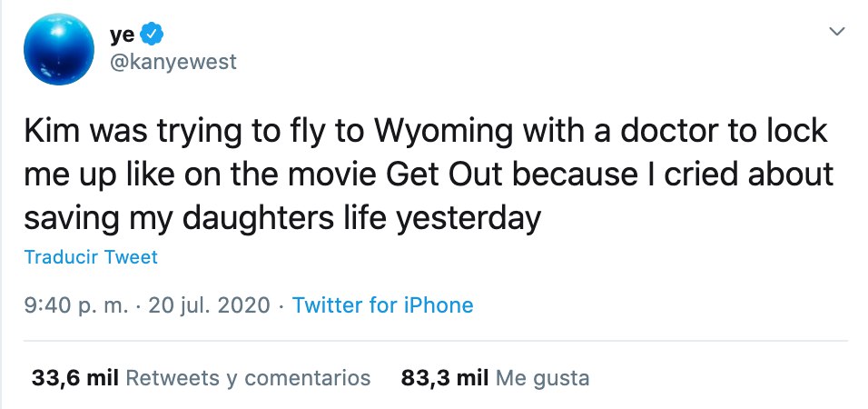Viewport: 868px width, 409px height.
Task: Open the Twitter for iPhone source link
Action: 382,305
